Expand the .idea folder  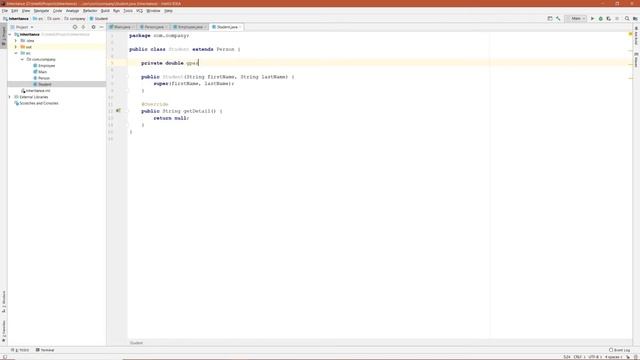pos(16,41)
